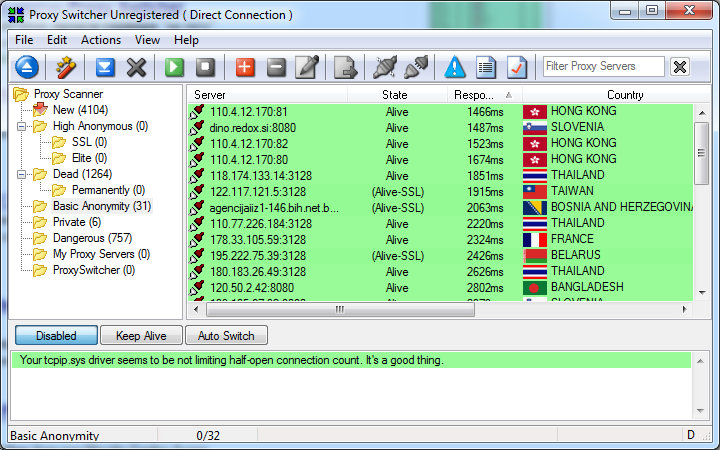Select the Dangerous (757) folder
The image size is (720, 450).
(92, 238)
